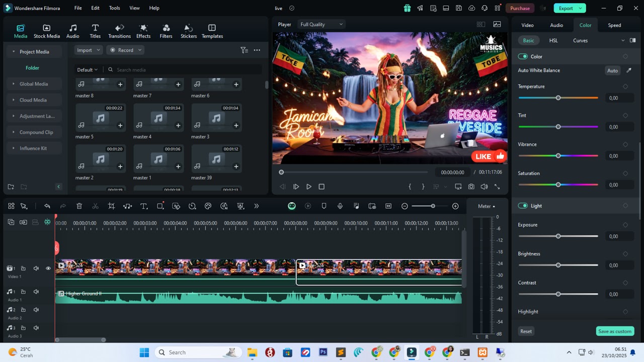Click the zoom in plus icon on timeline
The height and width of the screenshot is (362, 644).
[x=455, y=206]
